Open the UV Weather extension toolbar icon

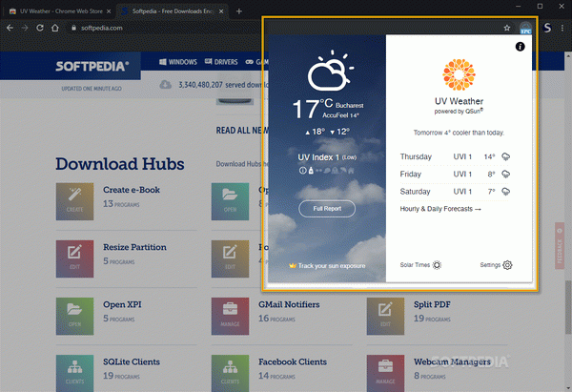click(x=525, y=28)
